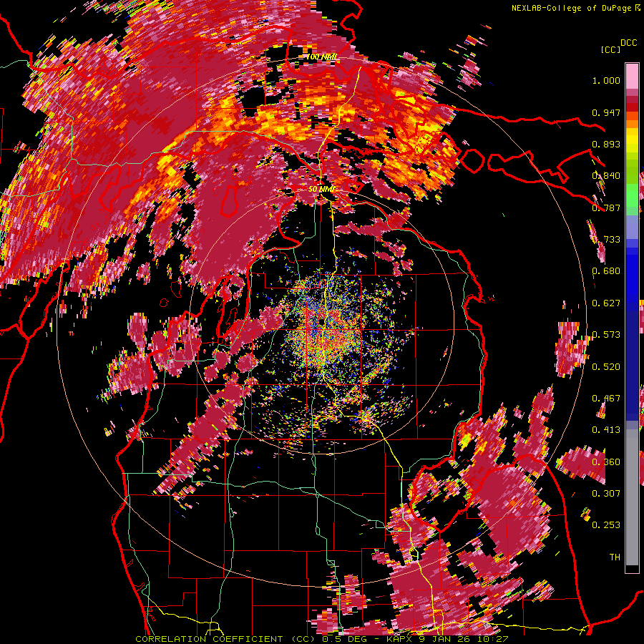Screen dimensions: 644x644
Task: Select the 0.573 scale value
Action: [x=606, y=335]
